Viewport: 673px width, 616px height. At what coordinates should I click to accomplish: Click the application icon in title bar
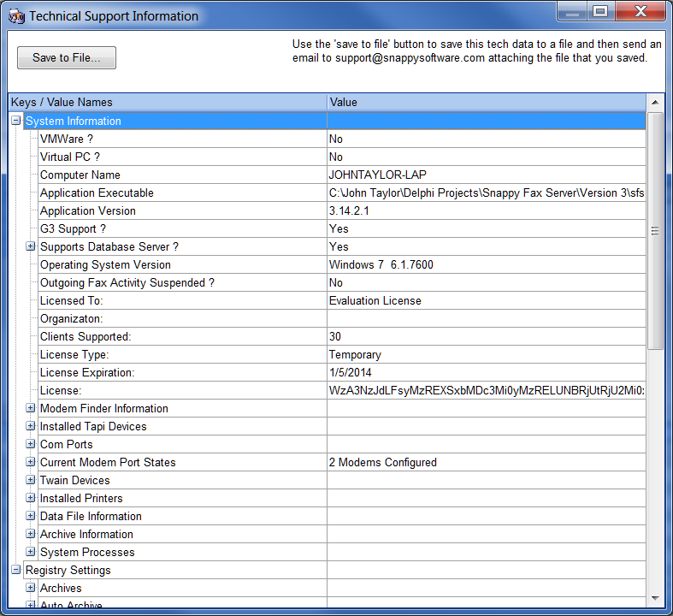click(x=16, y=15)
